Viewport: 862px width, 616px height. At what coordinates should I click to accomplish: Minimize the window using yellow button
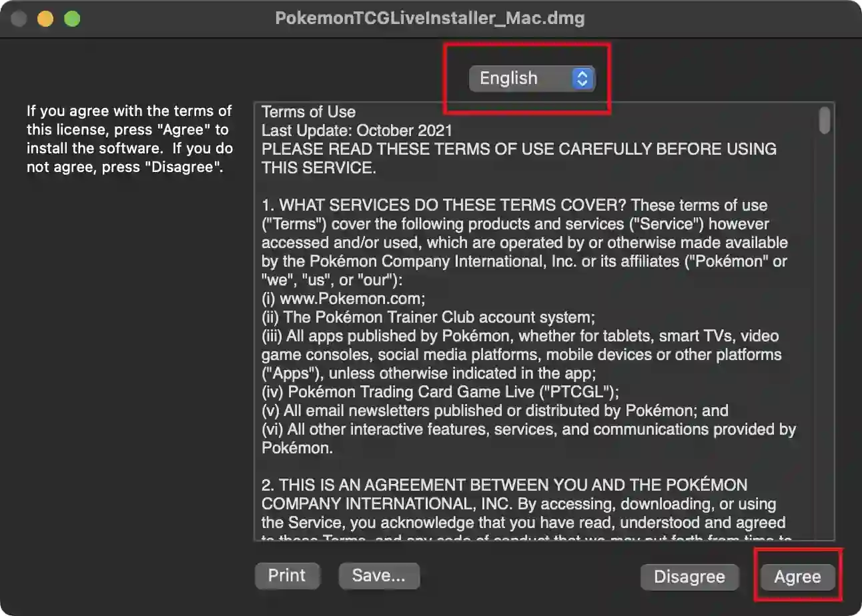[45, 19]
